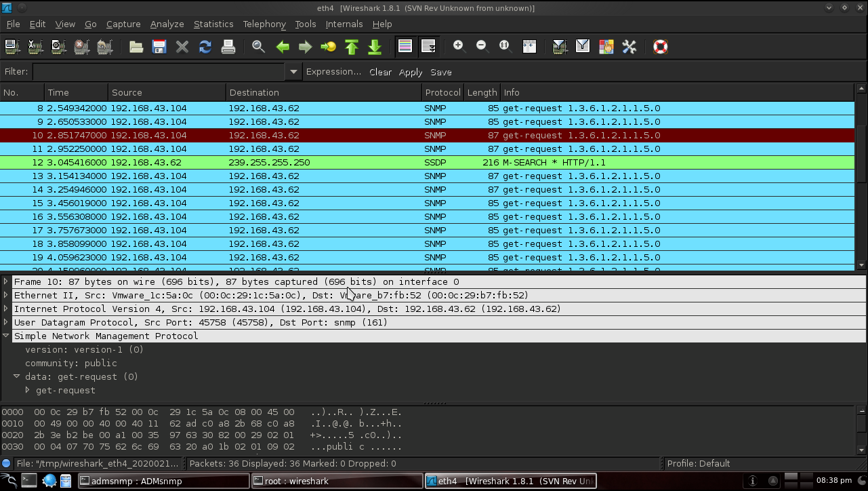The width and height of the screenshot is (868, 491).
Task: Print packets with printer icon
Action: pos(228,47)
